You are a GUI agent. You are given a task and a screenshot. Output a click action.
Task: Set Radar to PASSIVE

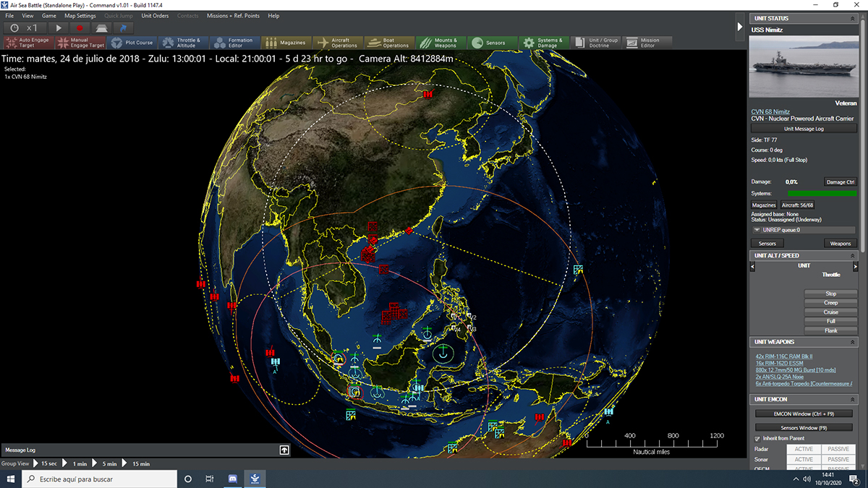[838, 450]
